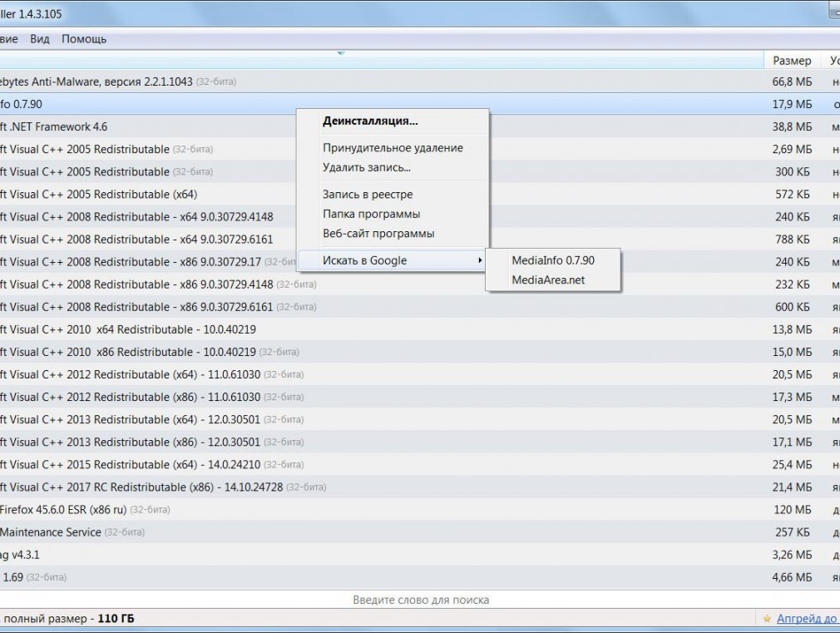Screen dimensions: 840x633
Task: Click the 21,4 МБ size cell
Action: point(792,487)
